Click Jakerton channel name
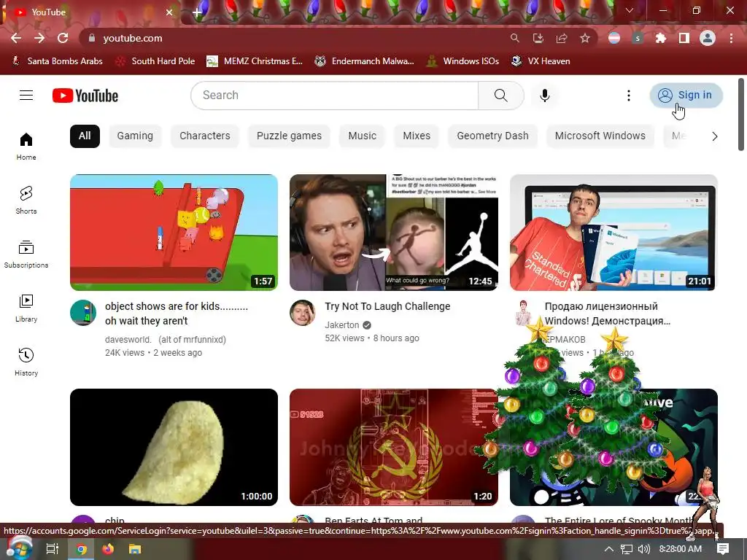 coord(342,324)
